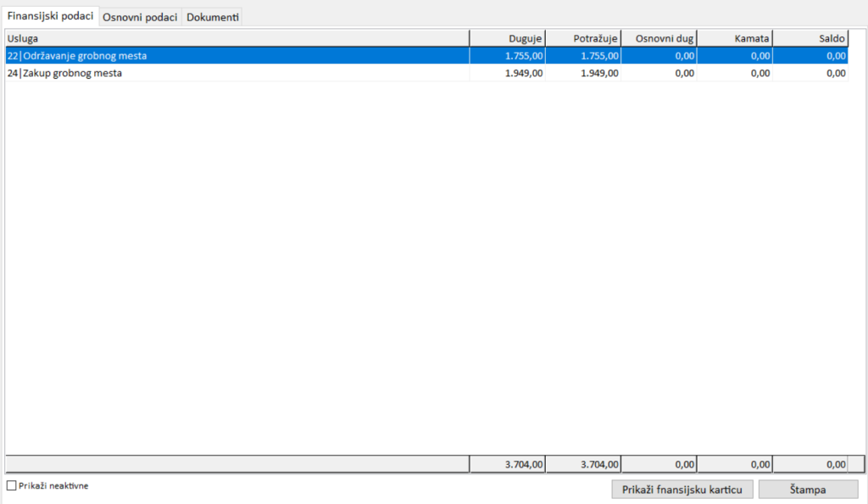
Task: Sort by the Duguje column header
Action: coord(508,38)
